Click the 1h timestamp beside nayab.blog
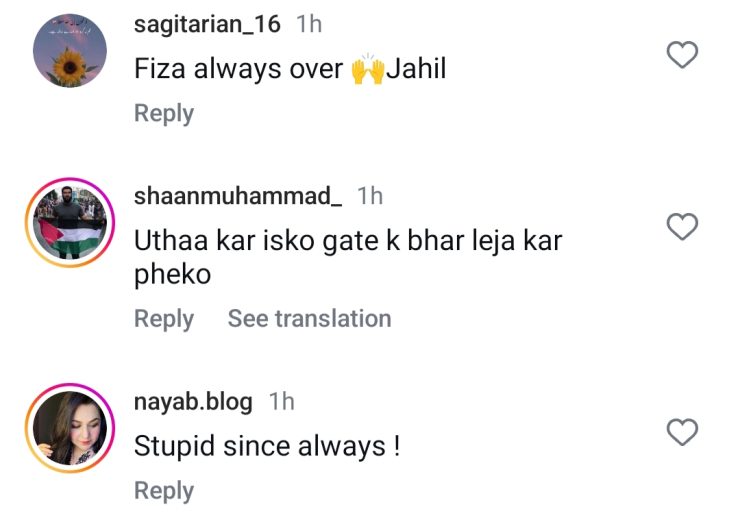 pos(282,402)
